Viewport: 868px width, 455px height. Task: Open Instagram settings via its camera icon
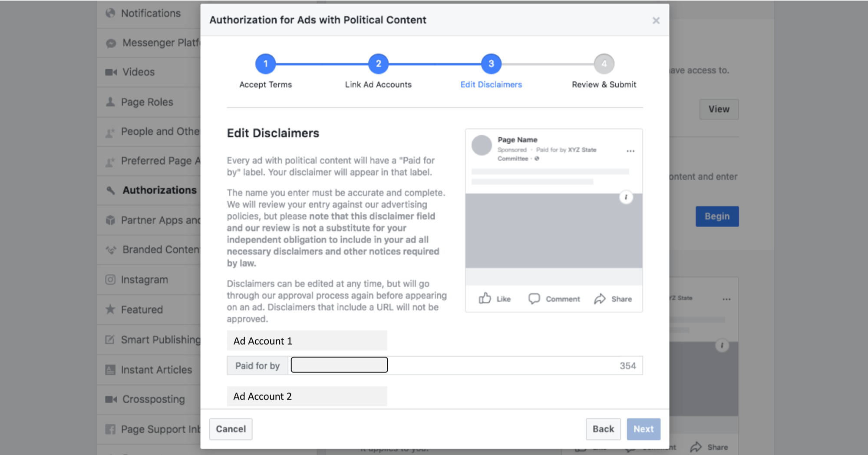[110, 279]
